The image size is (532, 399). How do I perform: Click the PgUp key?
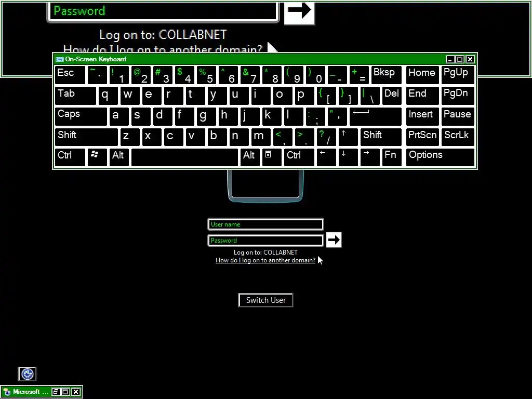(458, 75)
